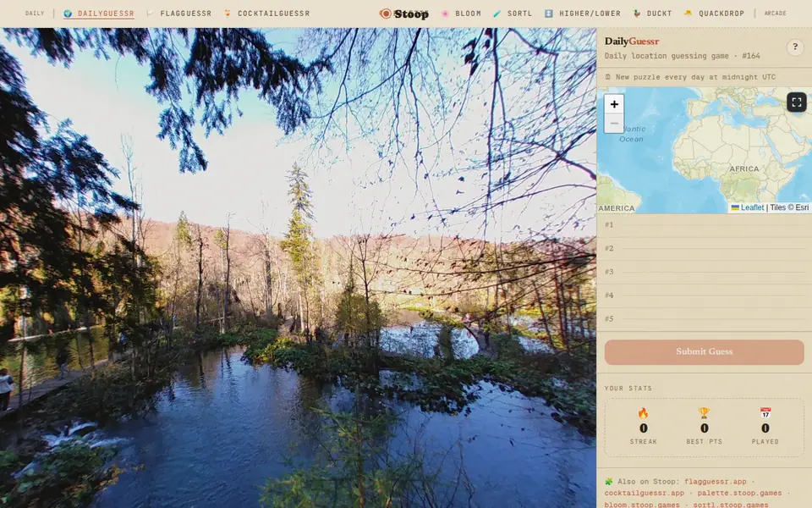Click the puzzle piece icon near 'Also on Stoop'

coord(608,482)
